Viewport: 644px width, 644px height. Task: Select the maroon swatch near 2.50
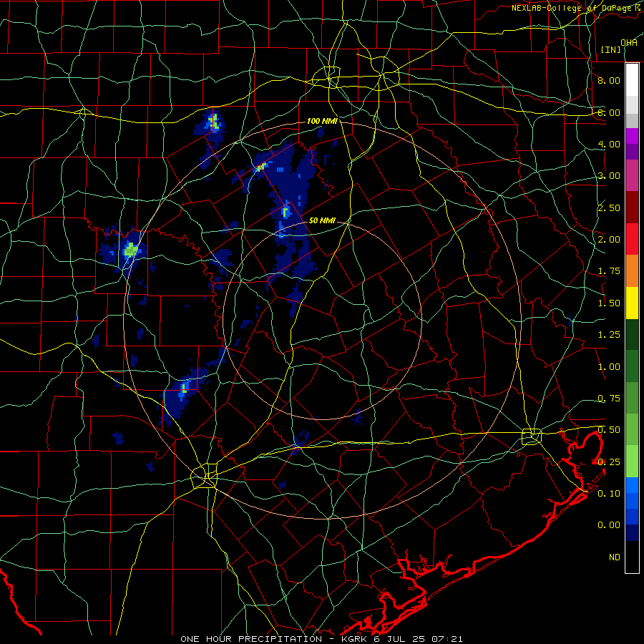pos(632,208)
